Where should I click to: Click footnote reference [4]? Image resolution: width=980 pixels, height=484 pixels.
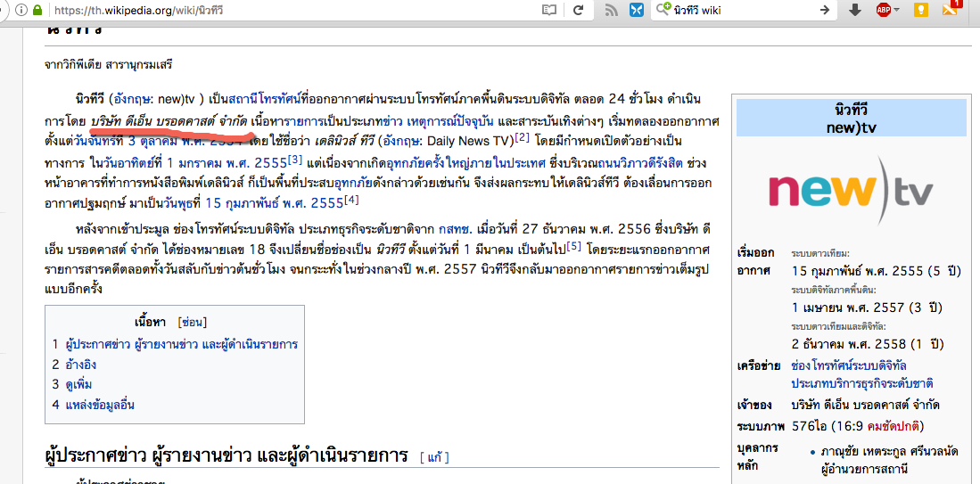click(x=351, y=200)
